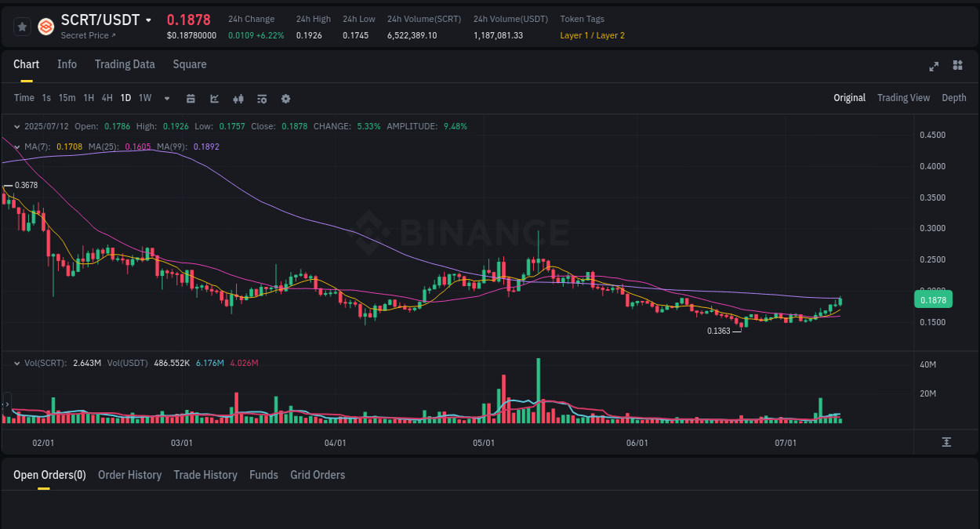Viewport: 980px width, 529px height.
Task: Open the SCRT/USDT pair selector dropdown
Action: 147,20
